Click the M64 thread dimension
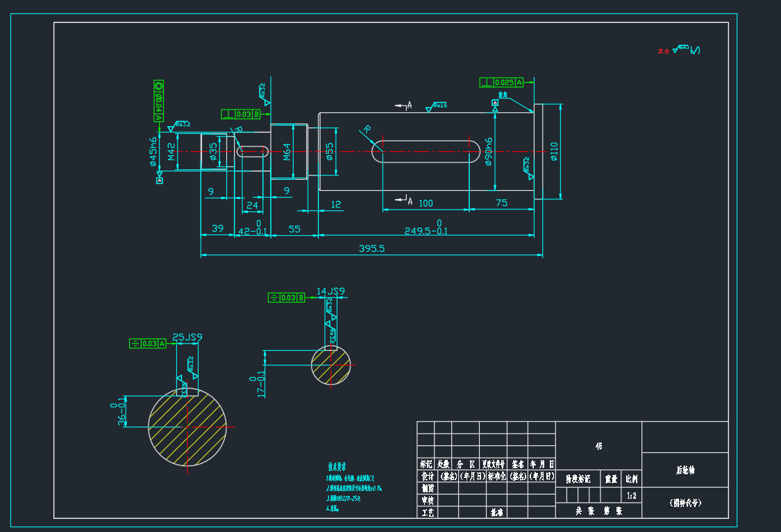Image resolution: width=781 pixels, height=532 pixels. (287, 152)
